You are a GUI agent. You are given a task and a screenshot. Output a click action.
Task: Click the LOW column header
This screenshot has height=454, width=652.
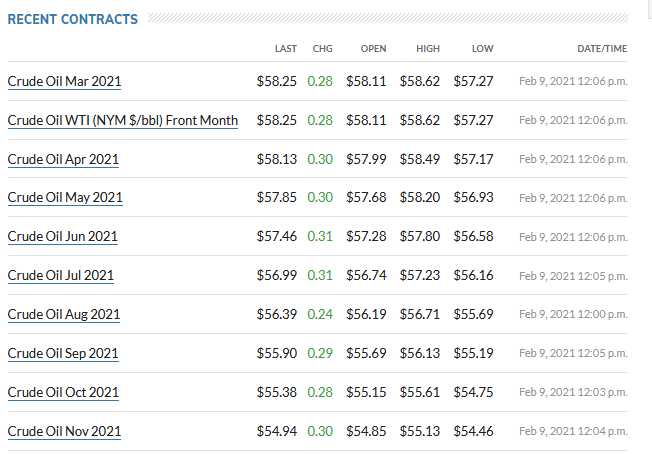tap(482, 49)
